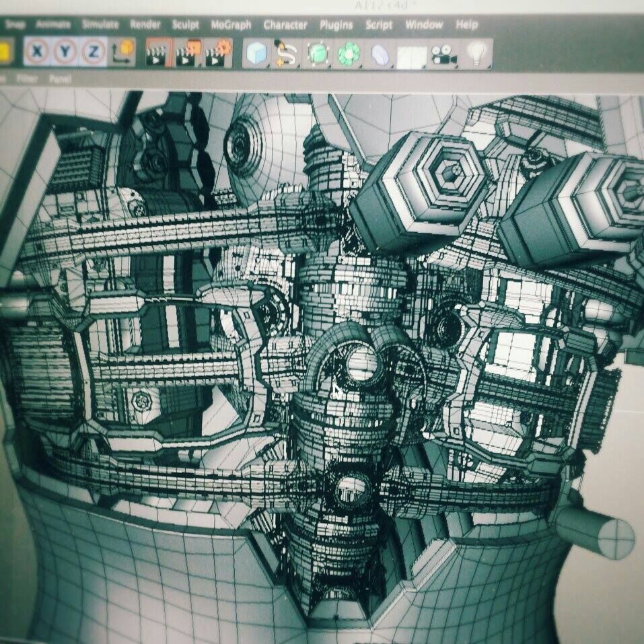
Task: Click the Coordinate System icon
Action: click(122, 52)
